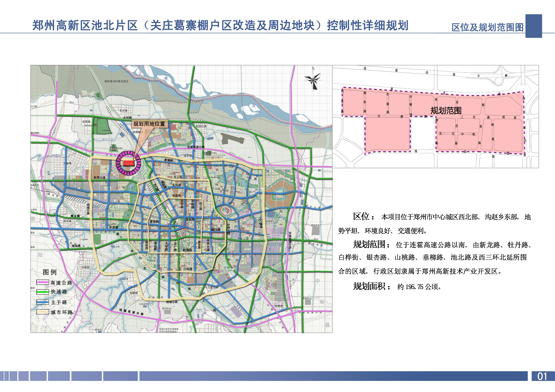Click the 毛庄镇 town label
Viewport: 555px width, 392px height.
[123, 111]
